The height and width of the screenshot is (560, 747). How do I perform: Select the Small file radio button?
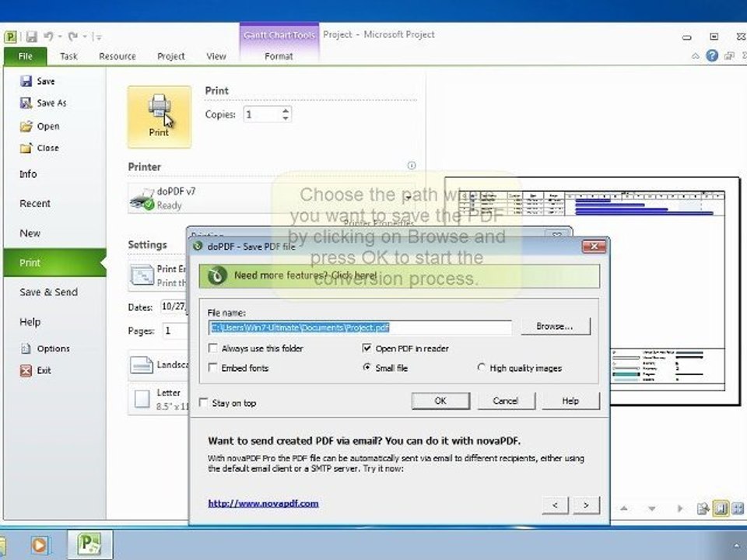366,368
